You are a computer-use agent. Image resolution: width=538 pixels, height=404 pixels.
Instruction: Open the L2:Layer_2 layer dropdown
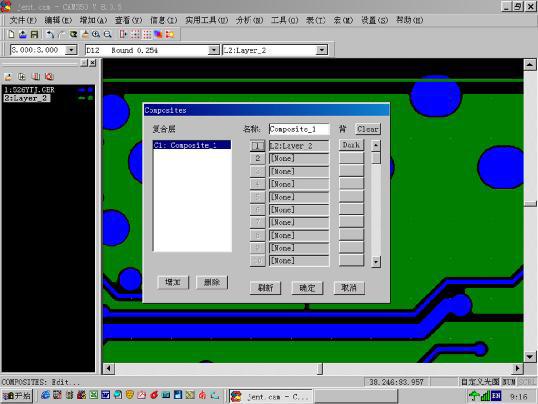pos(321,50)
